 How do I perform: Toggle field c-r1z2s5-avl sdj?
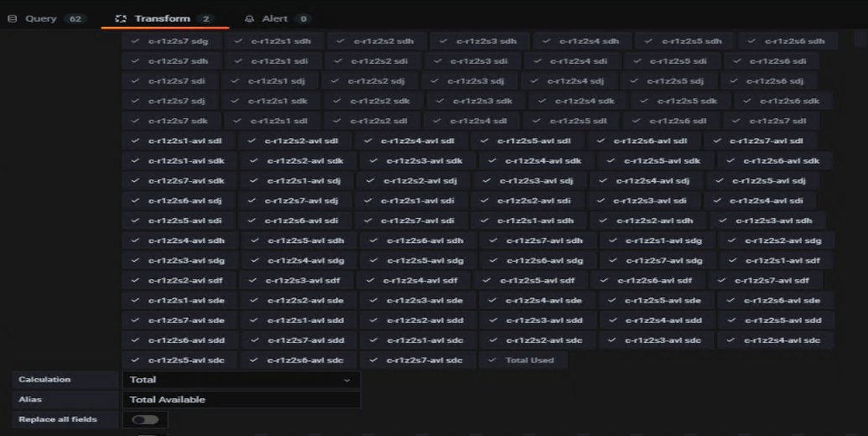click(x=763, y=181)
